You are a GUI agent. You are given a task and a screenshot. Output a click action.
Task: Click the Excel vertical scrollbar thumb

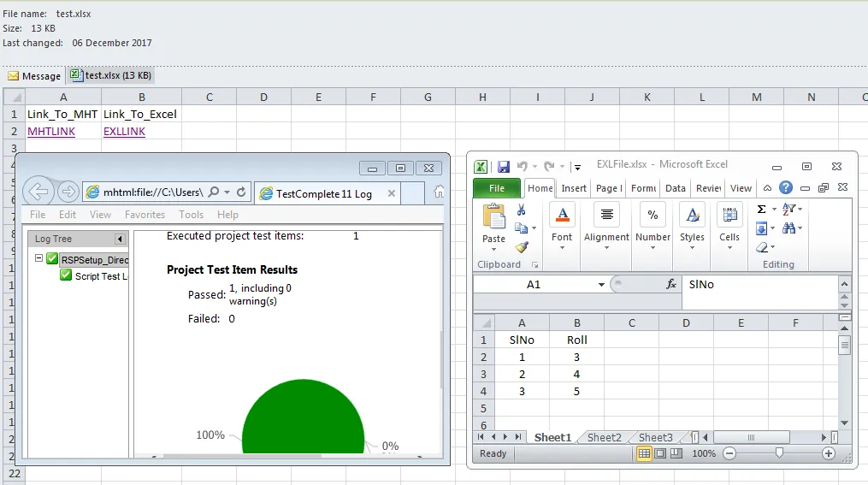(844, 345)
